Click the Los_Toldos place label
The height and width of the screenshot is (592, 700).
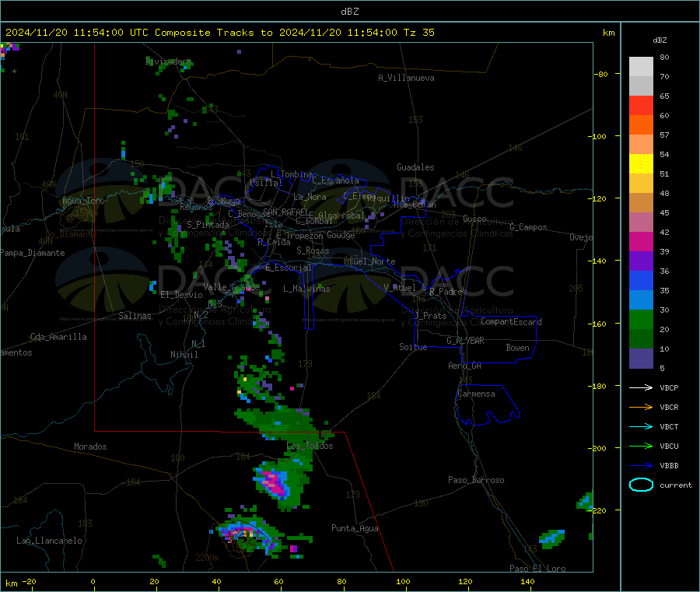310,446
